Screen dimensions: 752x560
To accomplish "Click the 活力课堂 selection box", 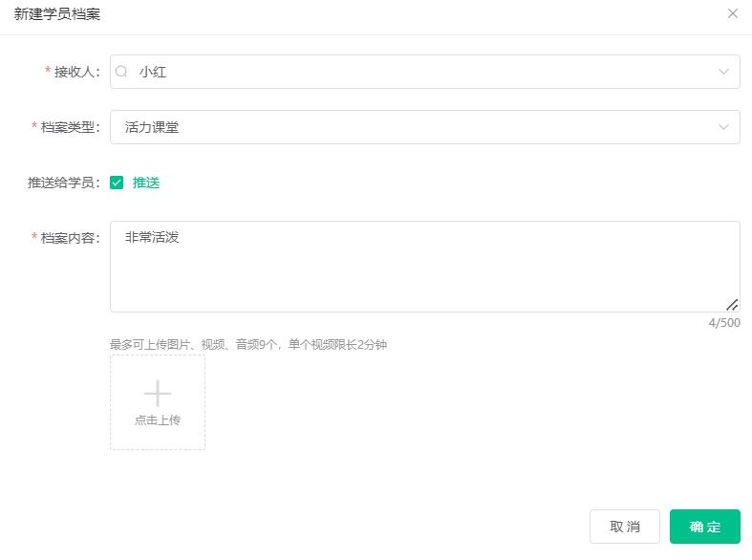I will tap(425, 127).
